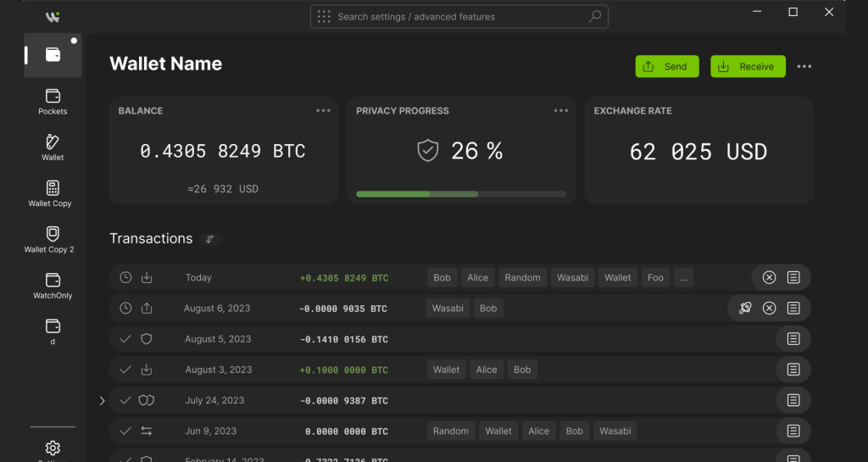Image resolution: width=868 pixels, height=462 pixels.
Task: Click the privacy shield icon
Action: click(428, 151)
